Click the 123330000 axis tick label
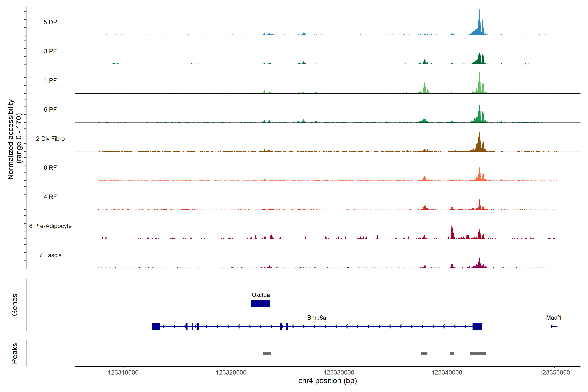The image size is (588, 392). pos(339,373)
